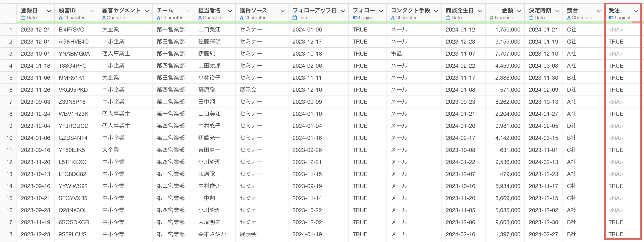
Task: Click the date 2024-01-10
Action: pos(307,114)
